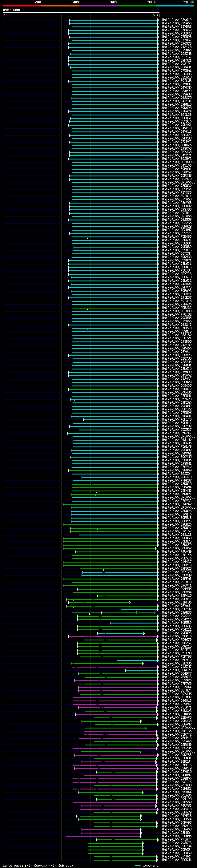Open hit UniRef100_Q43128
The width and height of the screenshot is (197, 868).
(177, 535)
